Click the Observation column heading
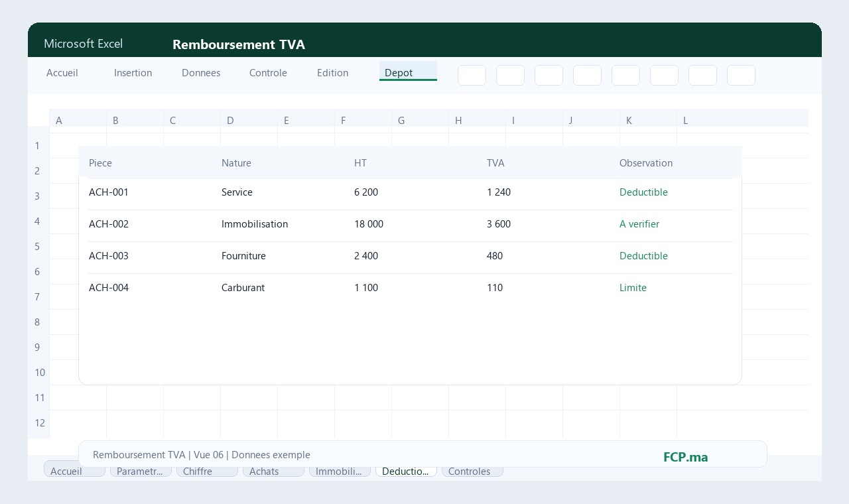Viewport: 849px width, 504px height. pyautogui.click(x=646, y=163)
